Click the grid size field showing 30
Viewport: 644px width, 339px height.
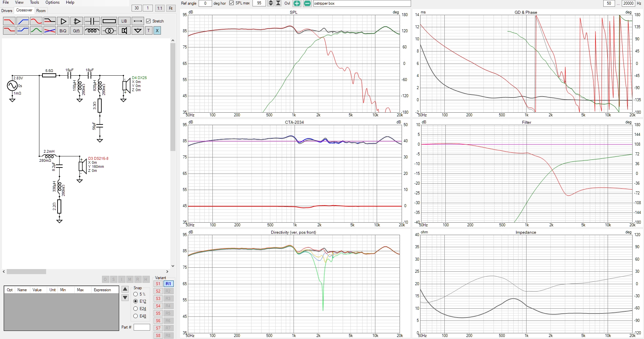click(136, 8)
